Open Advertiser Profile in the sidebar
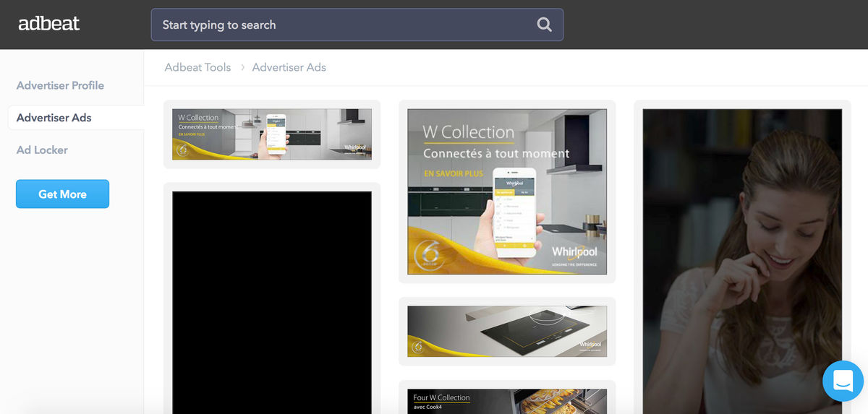The width and height of the screenshot is (868, 414). coord(60,85)
